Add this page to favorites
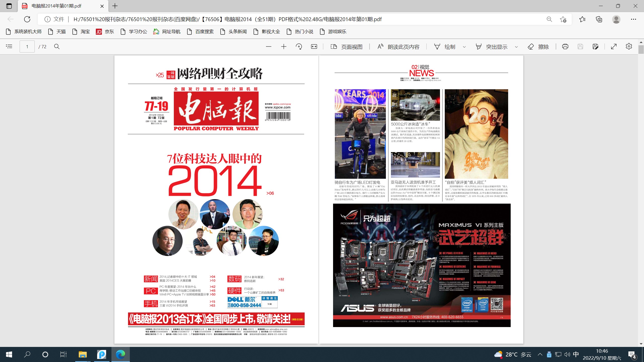 [563, 19]
